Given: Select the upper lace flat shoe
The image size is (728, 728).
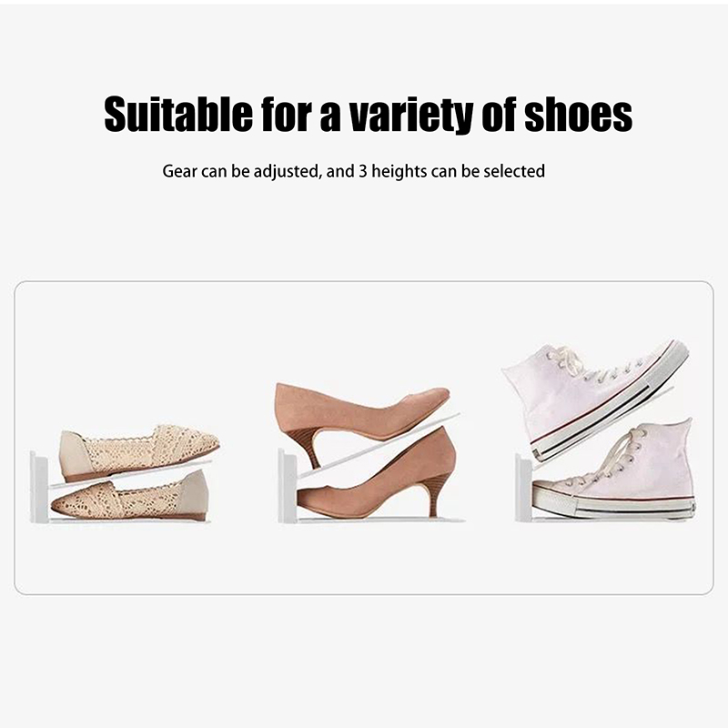Looking at the screenshot, I should (139, 452).
